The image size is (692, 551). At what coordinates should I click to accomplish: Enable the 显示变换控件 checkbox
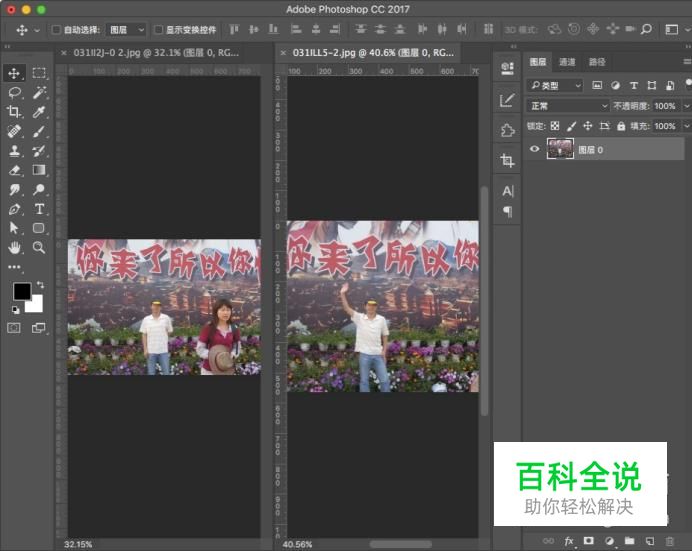158,30
